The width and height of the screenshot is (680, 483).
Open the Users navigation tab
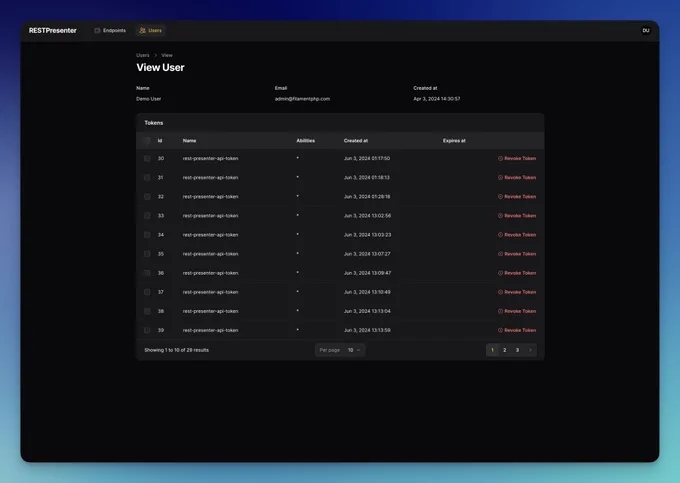pos(150,30)
